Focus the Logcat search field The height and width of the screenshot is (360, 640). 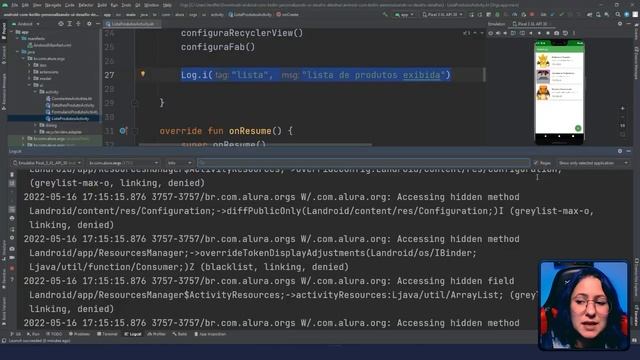[x=363, y=163]
